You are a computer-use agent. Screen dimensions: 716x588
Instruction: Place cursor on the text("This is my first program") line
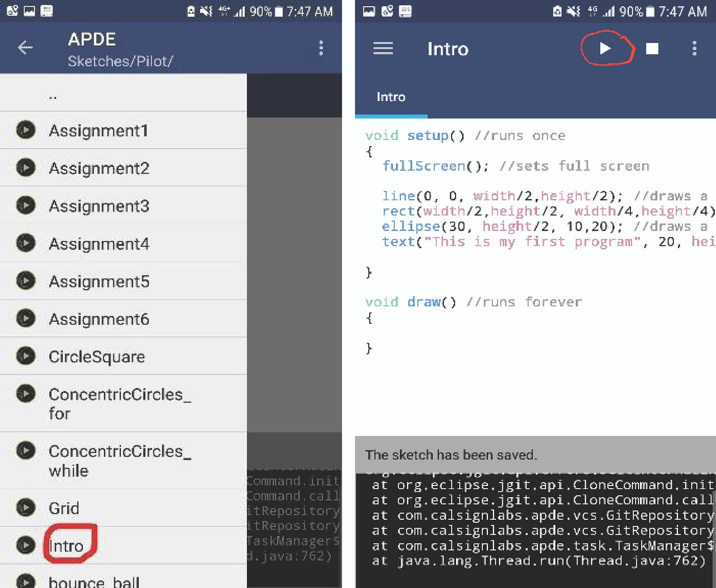(x=549, y=241)
